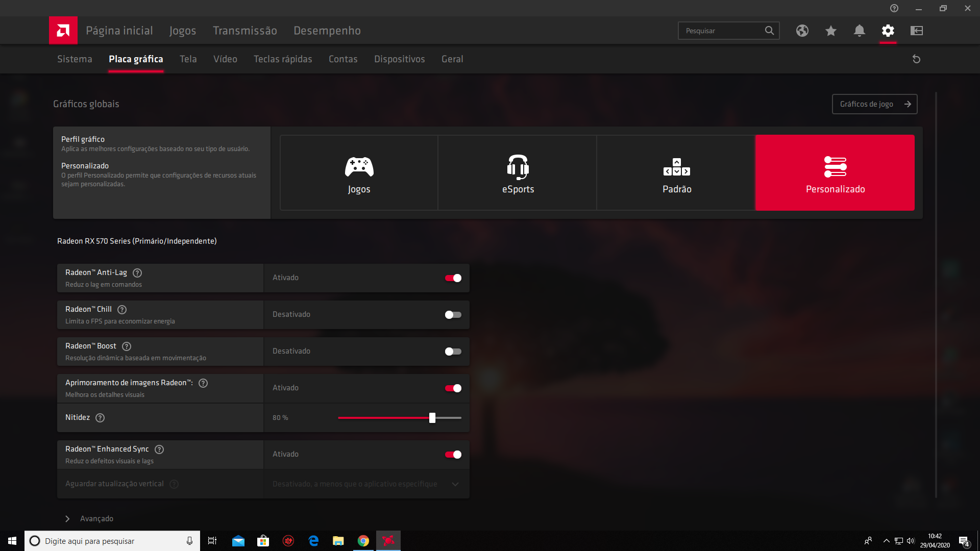Switch to Tela sub-tab
The height and width of the screenshot is (551, 980).
point(188,59)
